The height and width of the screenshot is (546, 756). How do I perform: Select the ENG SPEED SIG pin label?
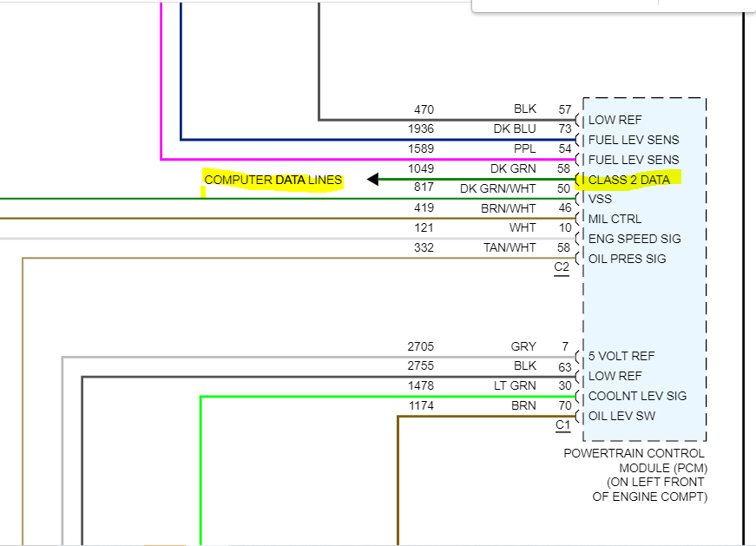coord(634,239)
